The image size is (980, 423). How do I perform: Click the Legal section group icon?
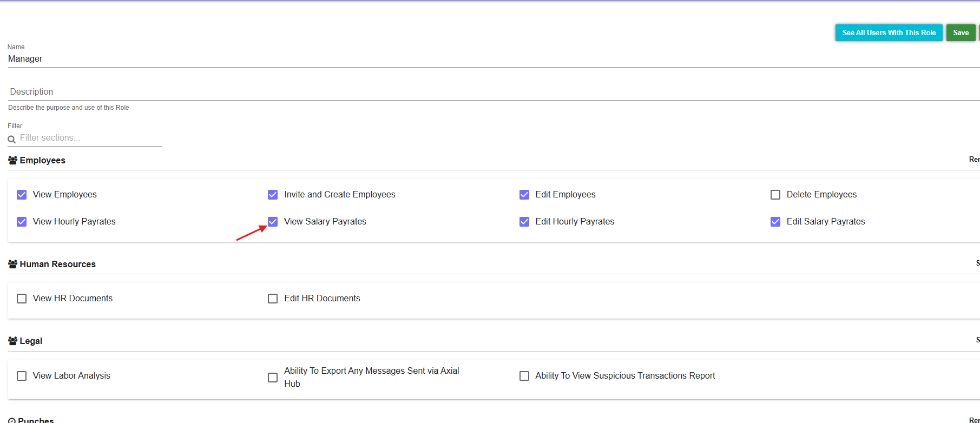[12, 341]
